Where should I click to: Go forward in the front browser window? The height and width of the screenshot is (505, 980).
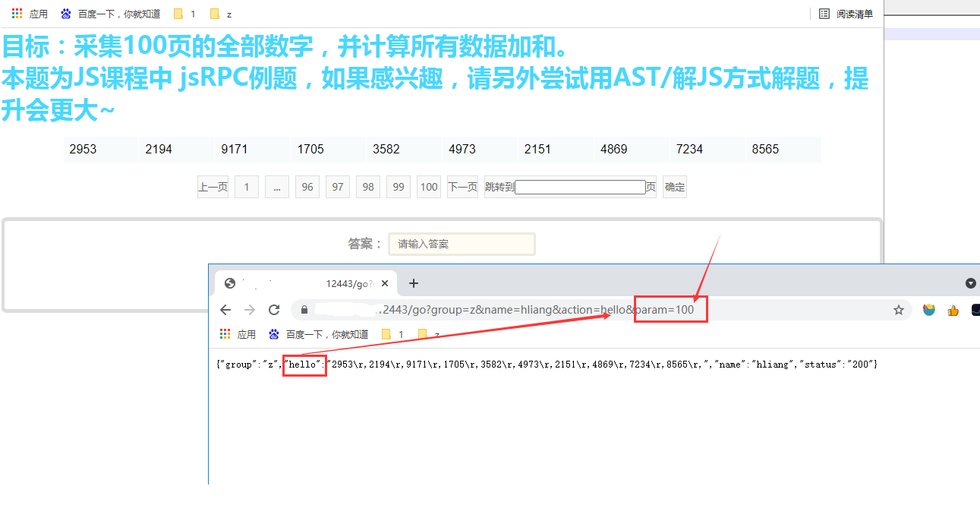pos(250,310)
